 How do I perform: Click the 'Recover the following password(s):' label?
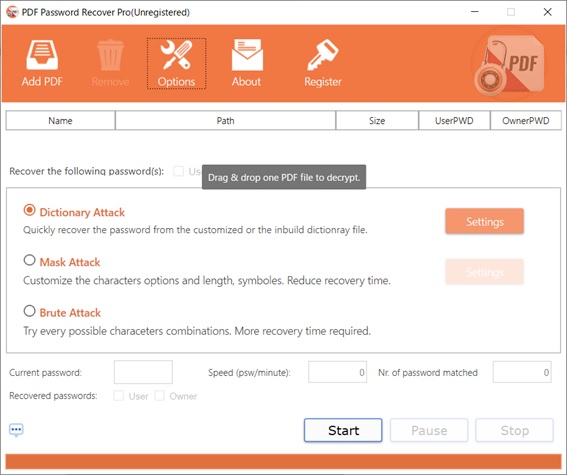86,171
